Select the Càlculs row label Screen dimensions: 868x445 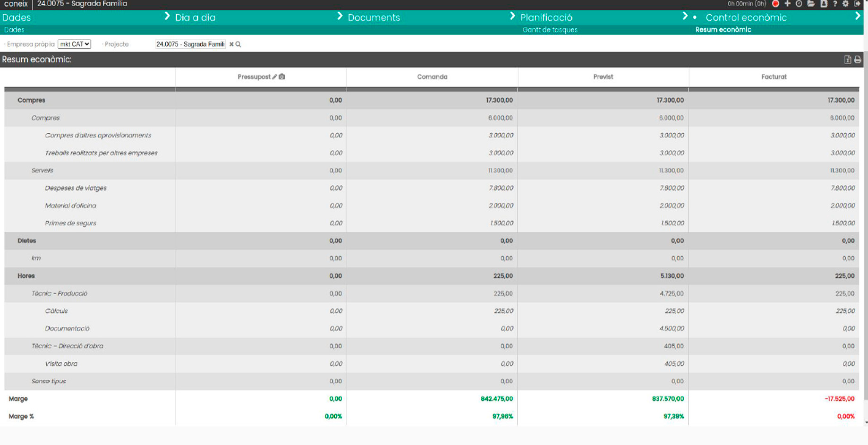tap(56, 311)
